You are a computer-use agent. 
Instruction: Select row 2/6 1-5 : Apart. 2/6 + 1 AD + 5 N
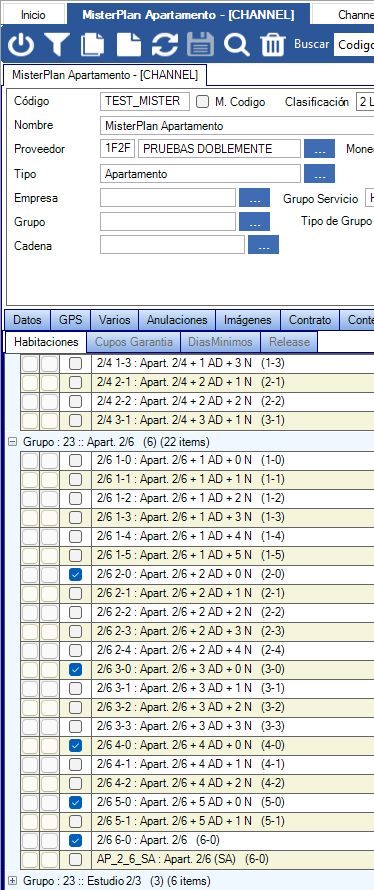coord(233,555)
